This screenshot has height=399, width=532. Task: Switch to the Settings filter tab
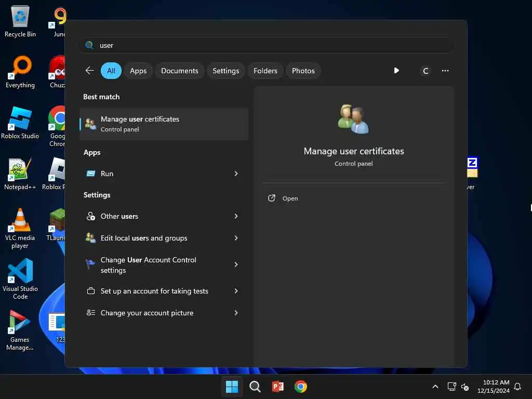pos(226,71)
